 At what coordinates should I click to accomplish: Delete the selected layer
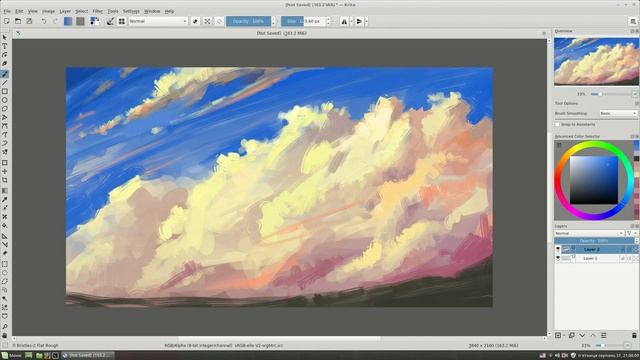pyautogui.click(x=634, y=335)
